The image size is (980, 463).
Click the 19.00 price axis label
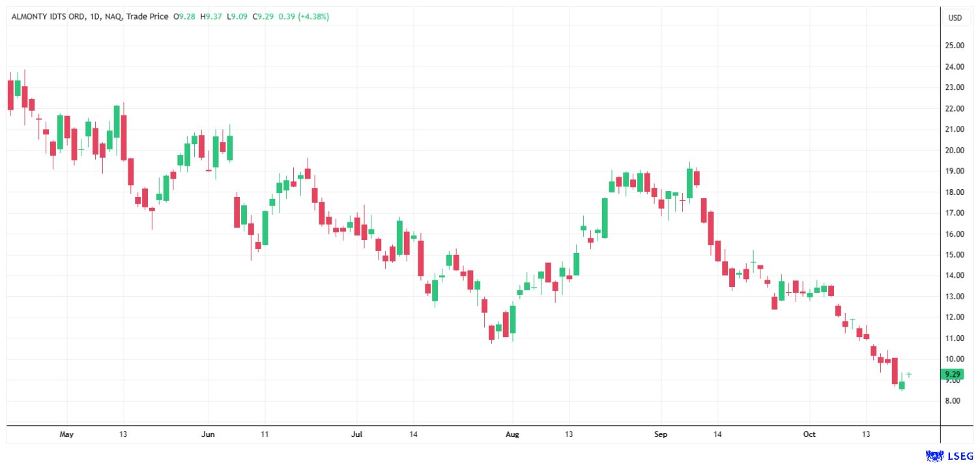click(955, 171)
